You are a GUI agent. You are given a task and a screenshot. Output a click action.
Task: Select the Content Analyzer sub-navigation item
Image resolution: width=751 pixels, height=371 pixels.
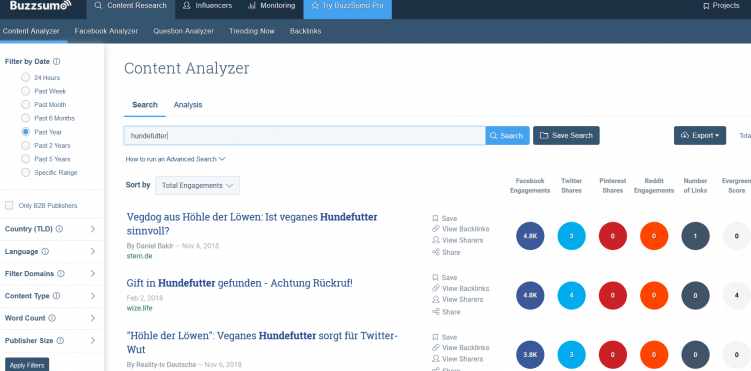[31, 31]
